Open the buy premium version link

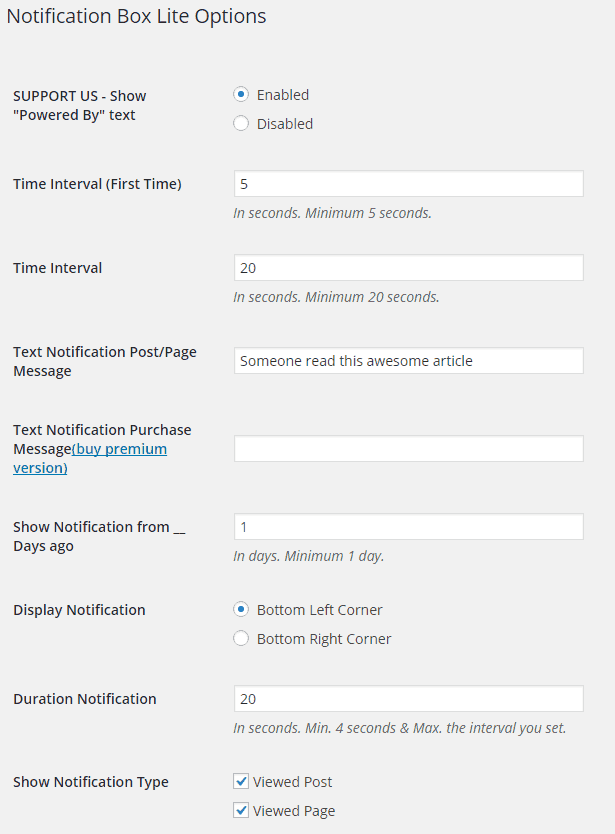pyautogui.click(x=120, y=448)
